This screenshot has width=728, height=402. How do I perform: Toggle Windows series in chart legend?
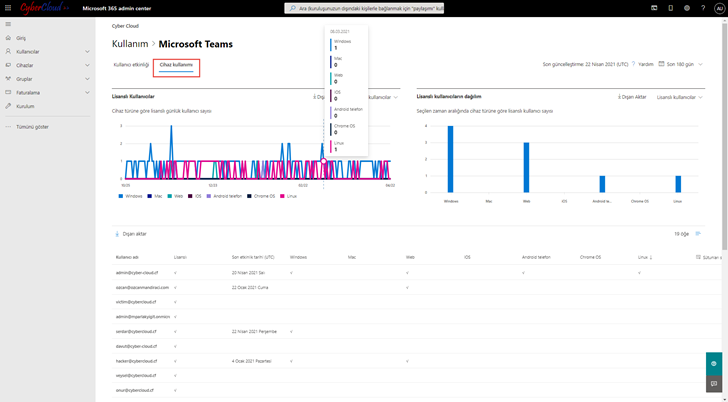click(x=130, y=196)
